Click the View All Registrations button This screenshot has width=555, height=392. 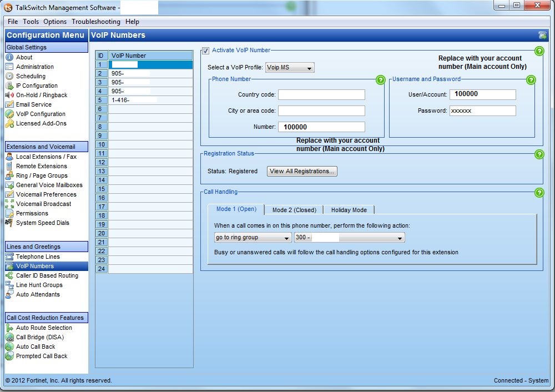coord(302,171)
